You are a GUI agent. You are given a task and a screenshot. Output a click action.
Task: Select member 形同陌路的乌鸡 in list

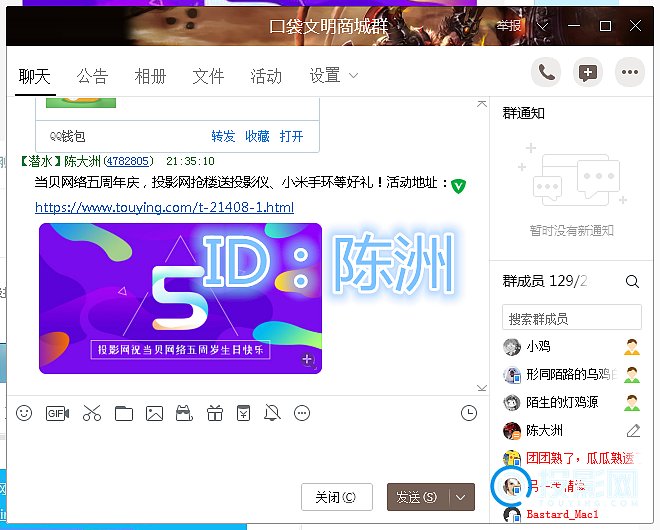coord(572,375)
